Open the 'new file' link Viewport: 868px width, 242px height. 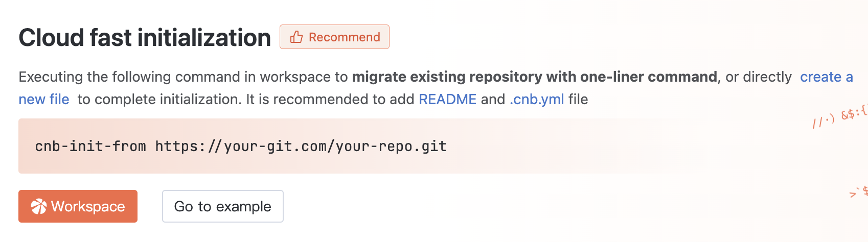pyautogui.click(x=44, y=99)
